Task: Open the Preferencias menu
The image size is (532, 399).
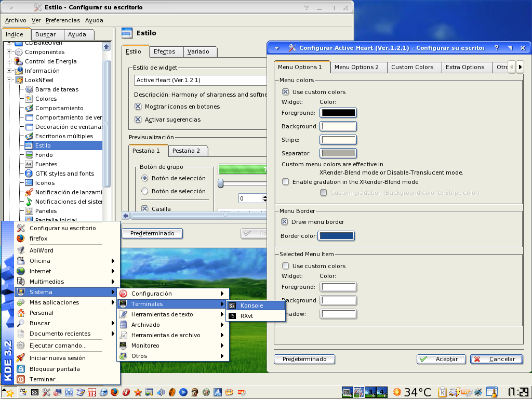Action: coord(63,20)
